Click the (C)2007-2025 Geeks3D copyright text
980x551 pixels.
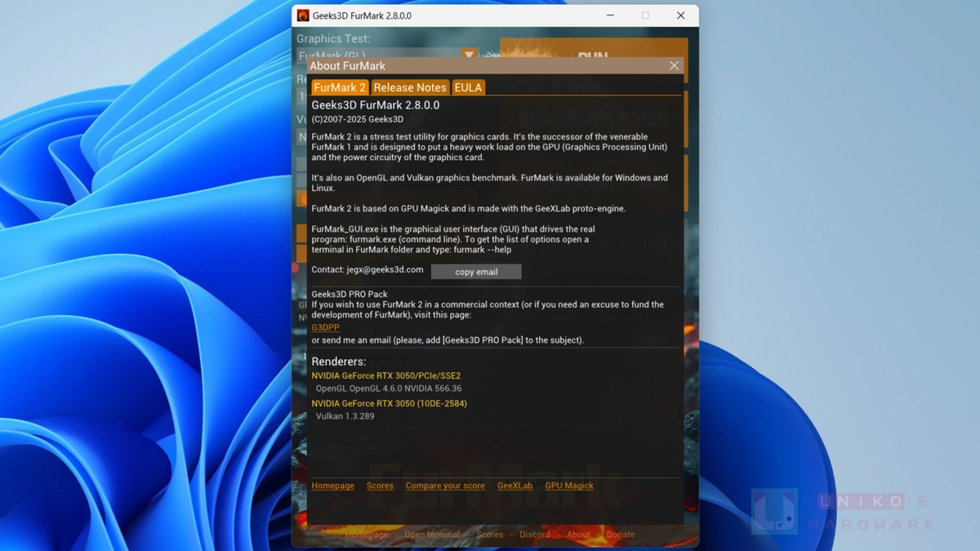(x=357, y=119)
